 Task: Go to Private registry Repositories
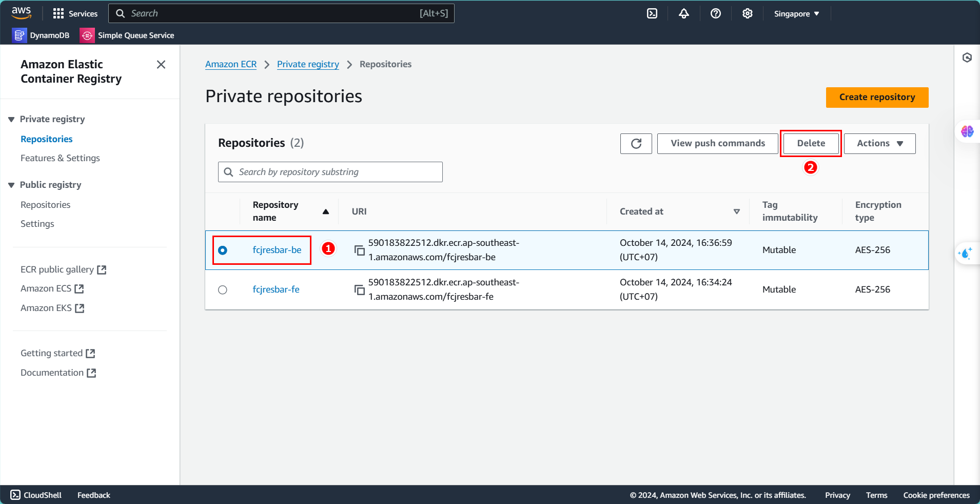47,139
